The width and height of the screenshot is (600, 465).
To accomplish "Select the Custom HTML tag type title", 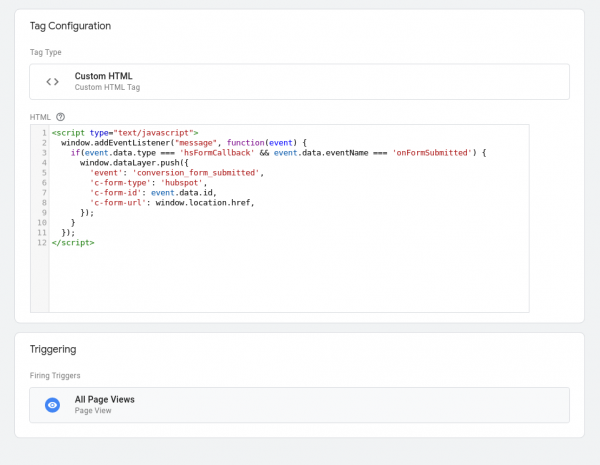I will click(x=103, y=76).
